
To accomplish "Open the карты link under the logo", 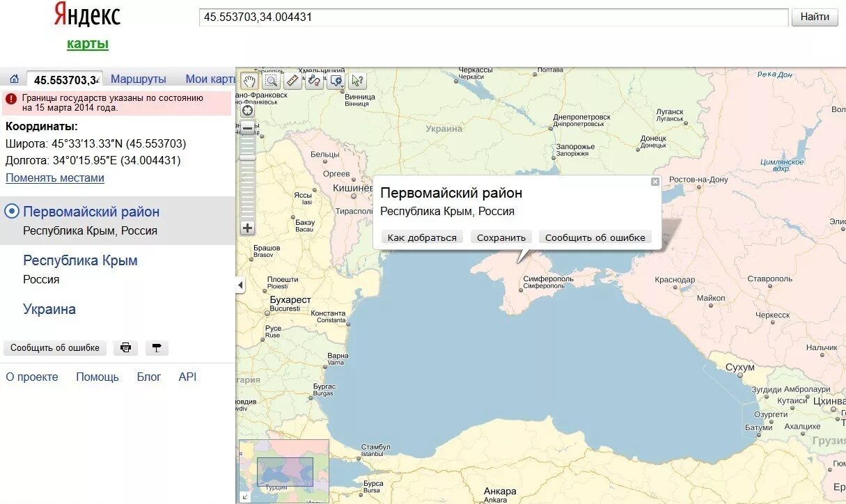I will [x=88, y=44].
